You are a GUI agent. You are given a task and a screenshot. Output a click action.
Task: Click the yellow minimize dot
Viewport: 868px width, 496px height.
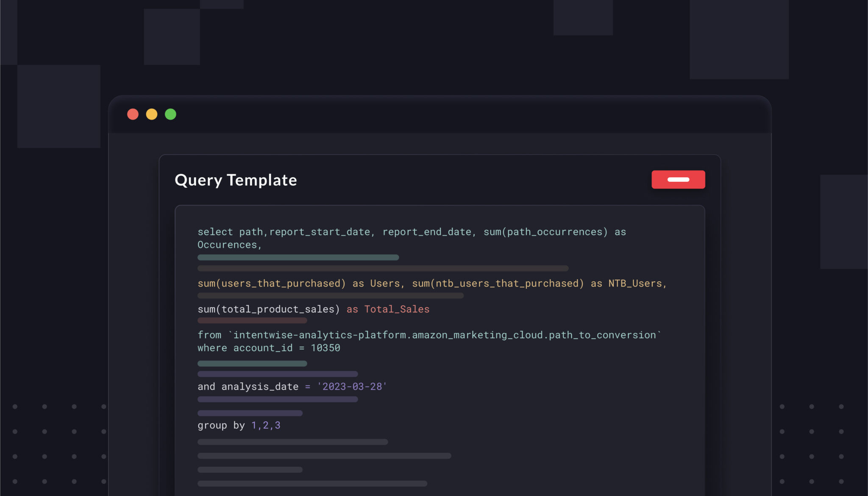152,114
